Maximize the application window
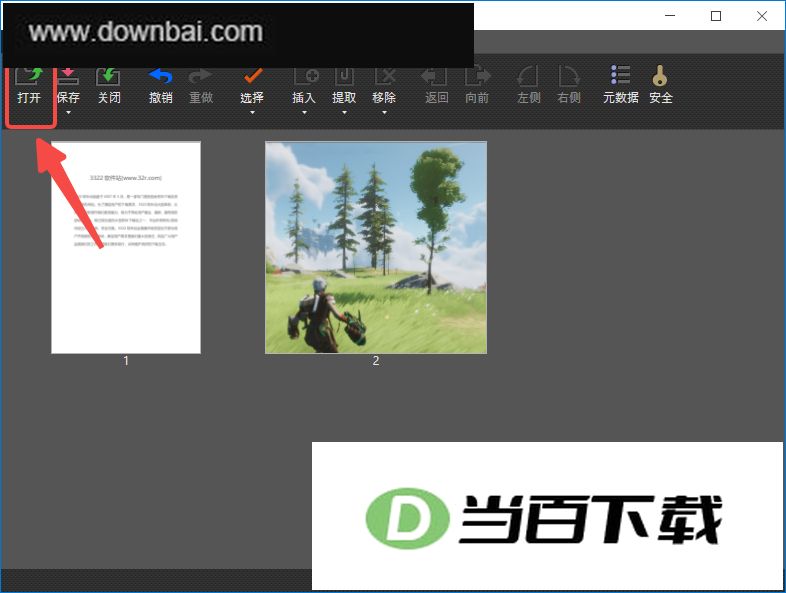Screen dimensions: 786x593 716,16
